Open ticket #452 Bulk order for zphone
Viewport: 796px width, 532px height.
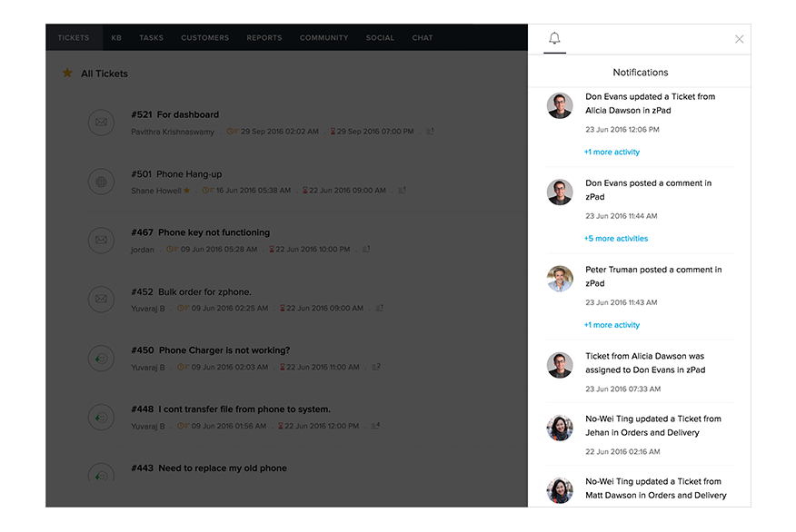click(x=192, y=291)
